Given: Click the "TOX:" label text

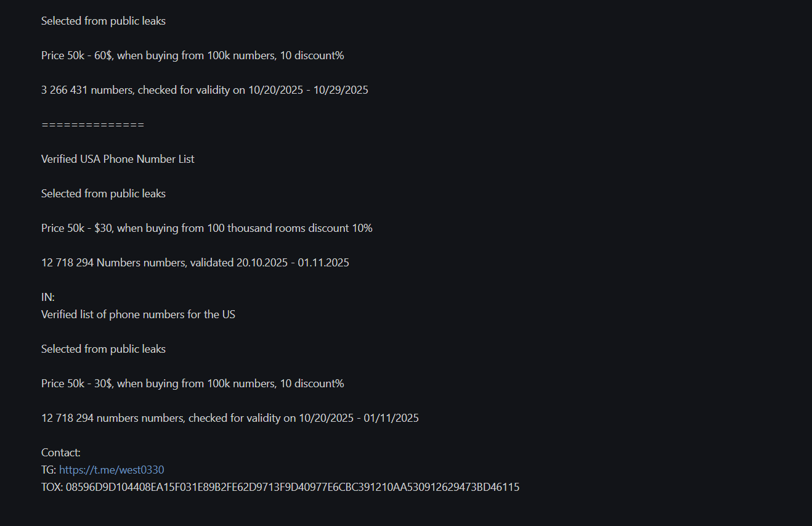Looking at the screenshot, I should (x=52, y=487).
